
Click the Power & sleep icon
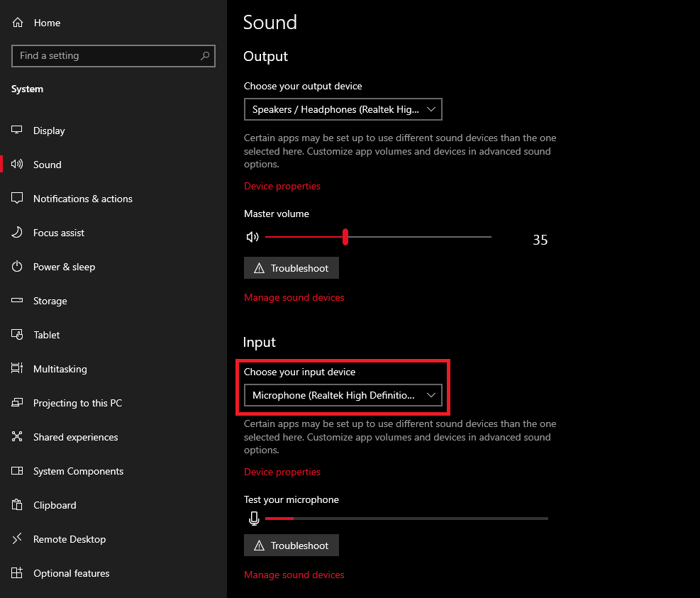coord(17,267)
